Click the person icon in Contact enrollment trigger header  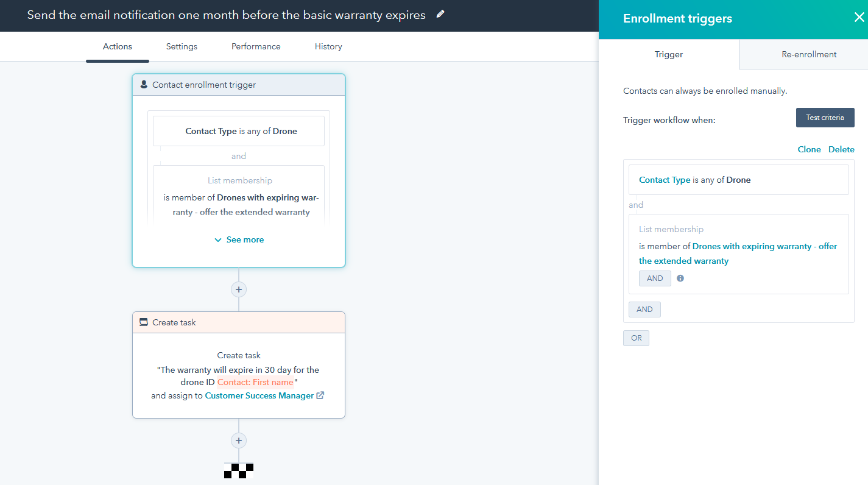click(144, 85)
